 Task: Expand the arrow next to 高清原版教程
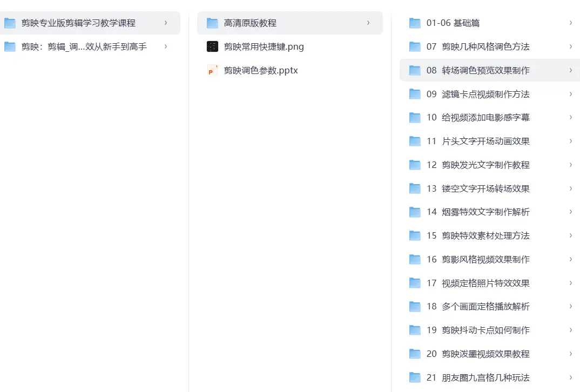click(368, 23)
